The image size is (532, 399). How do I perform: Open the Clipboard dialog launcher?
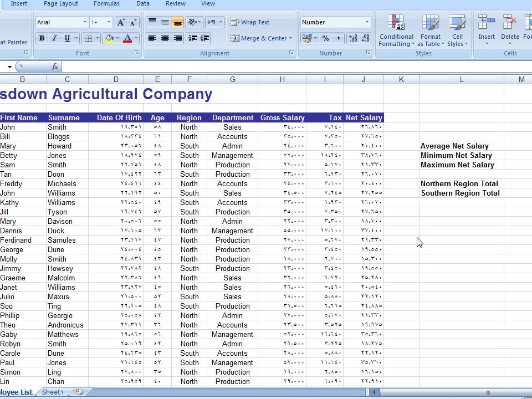(27, 53)
